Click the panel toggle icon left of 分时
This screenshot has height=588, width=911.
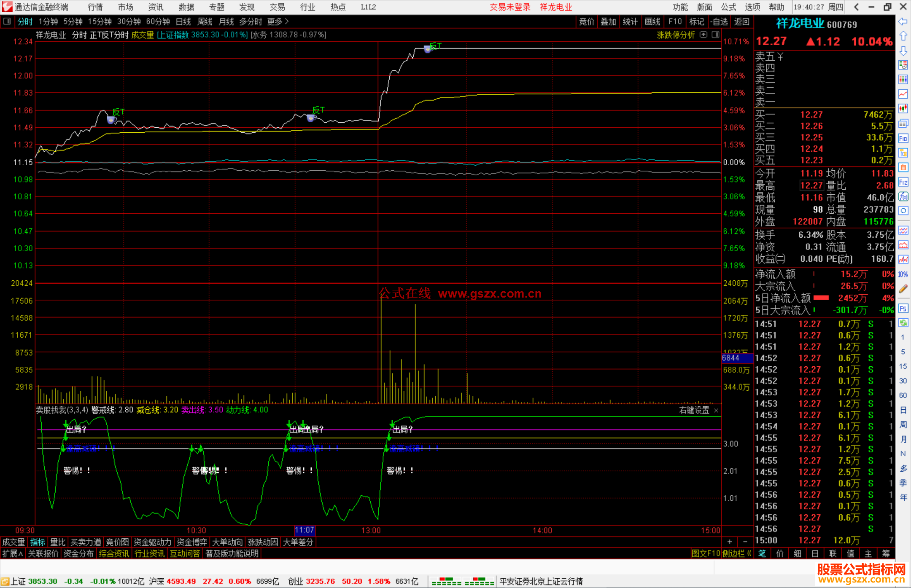(x=7, y=21)
